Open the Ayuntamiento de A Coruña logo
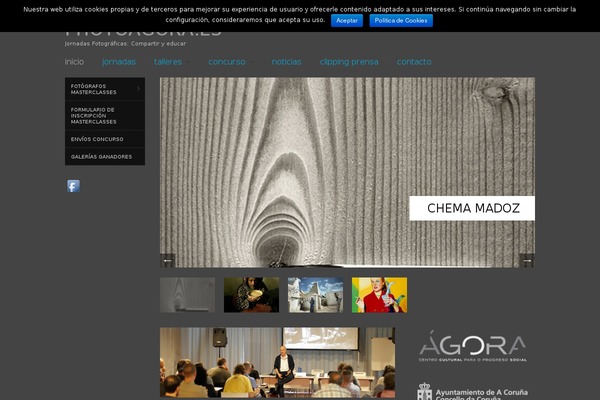 point(473,392)
